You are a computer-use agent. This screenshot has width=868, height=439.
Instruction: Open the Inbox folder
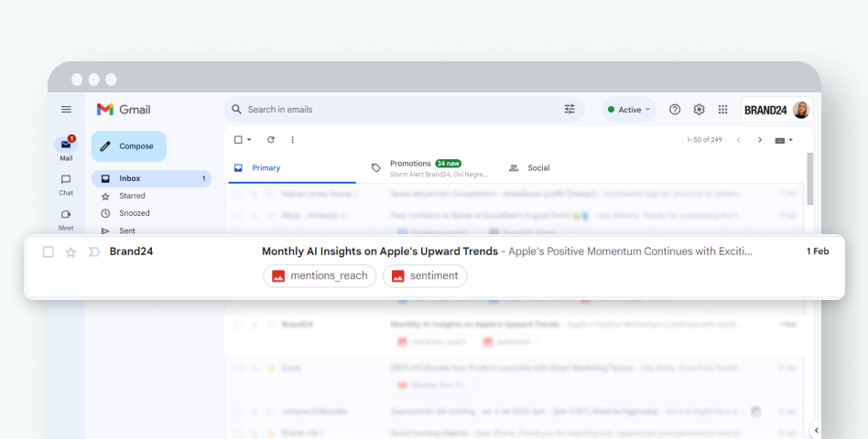[x=151, y=178]
